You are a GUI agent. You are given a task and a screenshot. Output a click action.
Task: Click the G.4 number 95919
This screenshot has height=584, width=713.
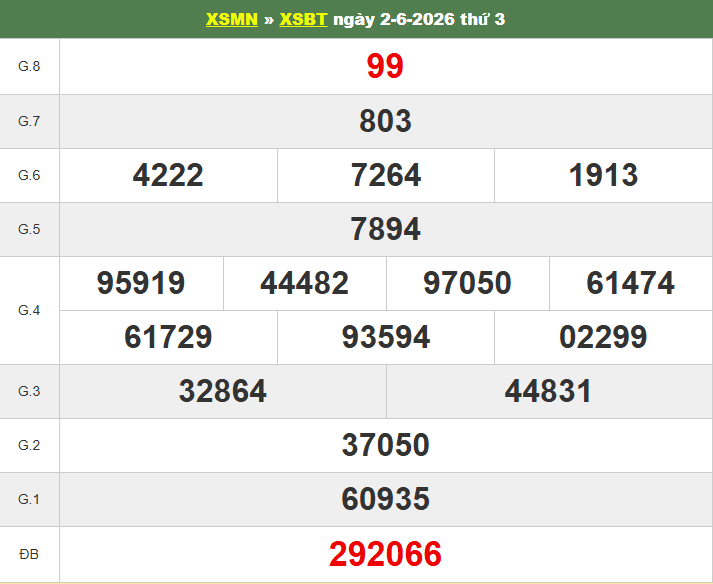(141, 283)
